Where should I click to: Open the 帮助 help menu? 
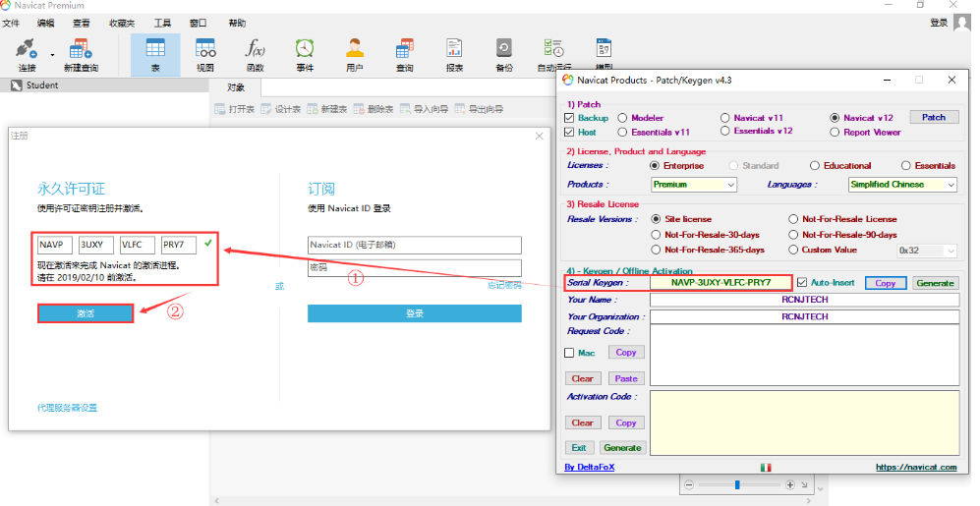(x=237, y=24)
